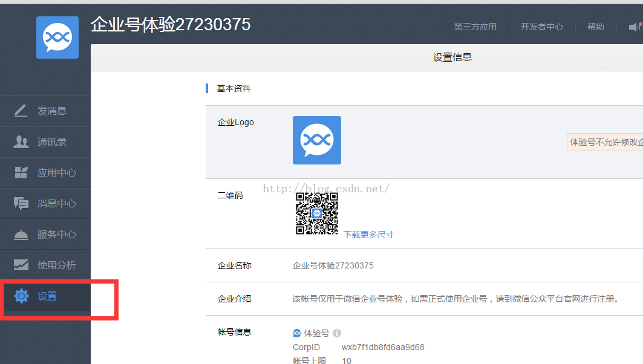Open the 通讯录 menu item
Viewport: 643px width, 364px height.
point(45,142)
